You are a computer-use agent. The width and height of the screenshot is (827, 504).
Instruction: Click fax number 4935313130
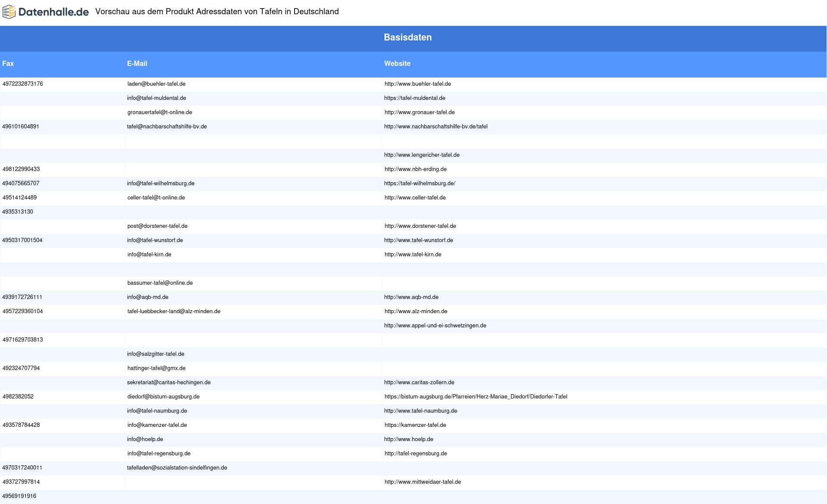click(x=18, y=212)
